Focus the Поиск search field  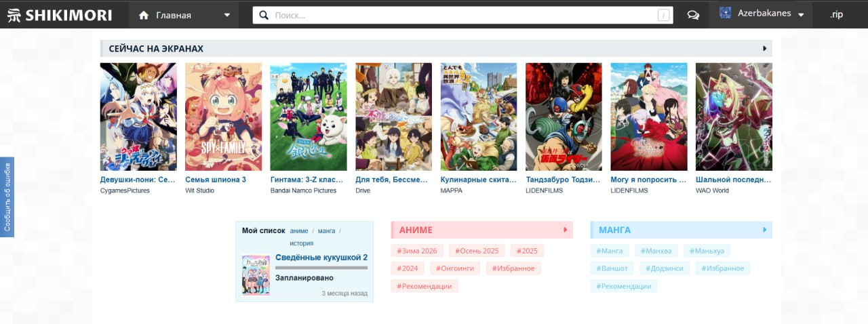(x=461, y=15)
